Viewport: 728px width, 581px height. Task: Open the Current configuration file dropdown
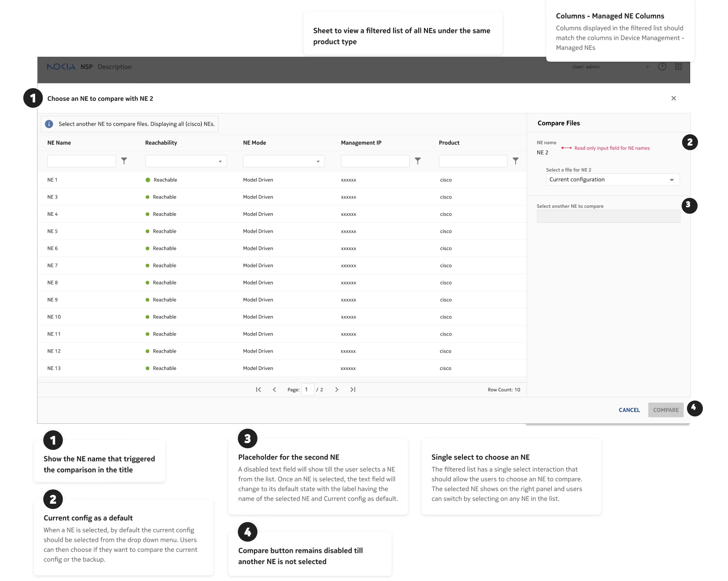click(x=612, y=180)
